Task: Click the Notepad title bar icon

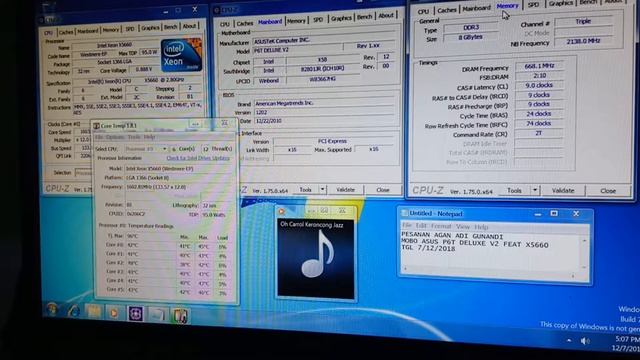Action: coord(404,213)
